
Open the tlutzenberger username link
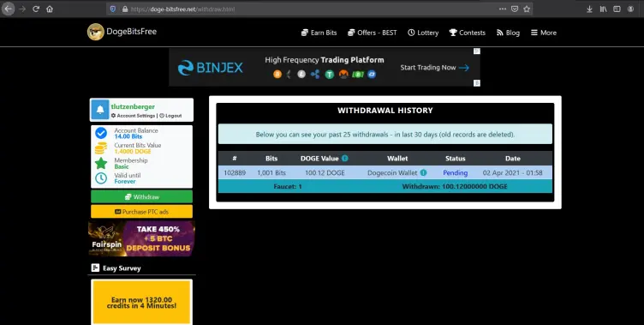tap(133, 106)
